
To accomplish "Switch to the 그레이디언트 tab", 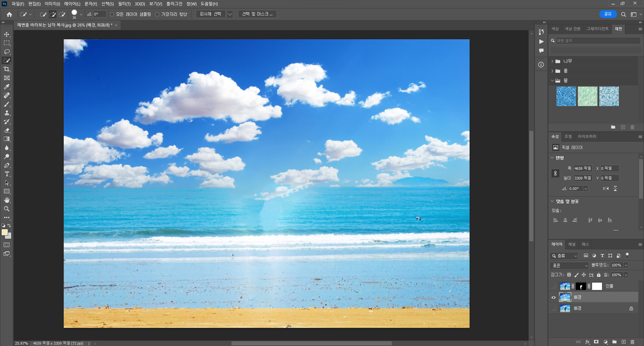I will [x=598, y=29].
